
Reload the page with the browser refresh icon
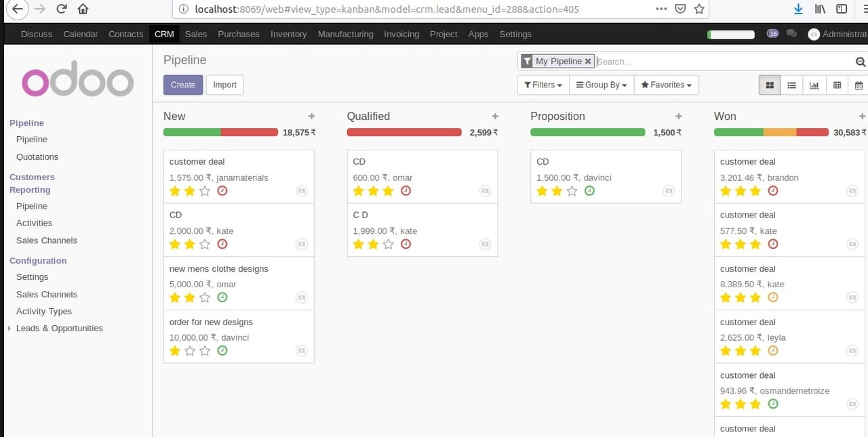point(62,9)
